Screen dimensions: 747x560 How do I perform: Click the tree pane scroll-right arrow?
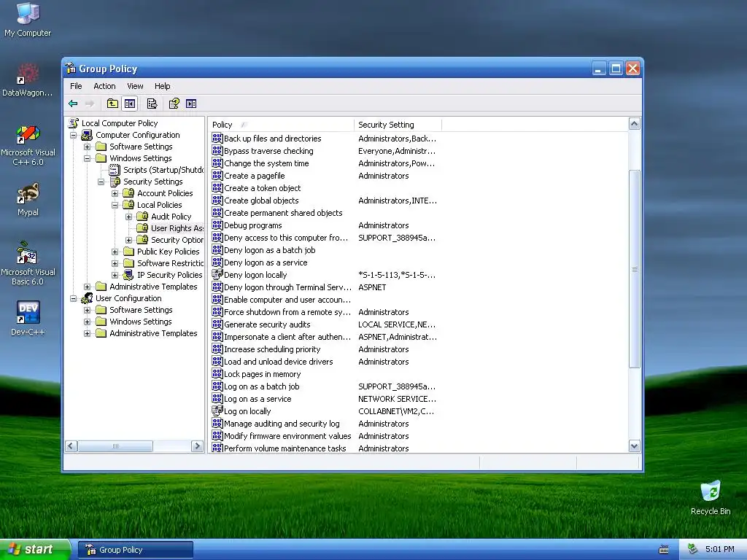pos(197,446)
